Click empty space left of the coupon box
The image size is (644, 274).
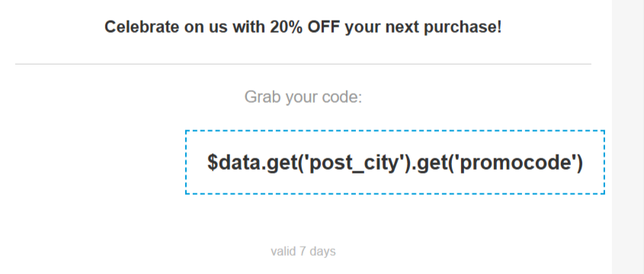point(98,162)
